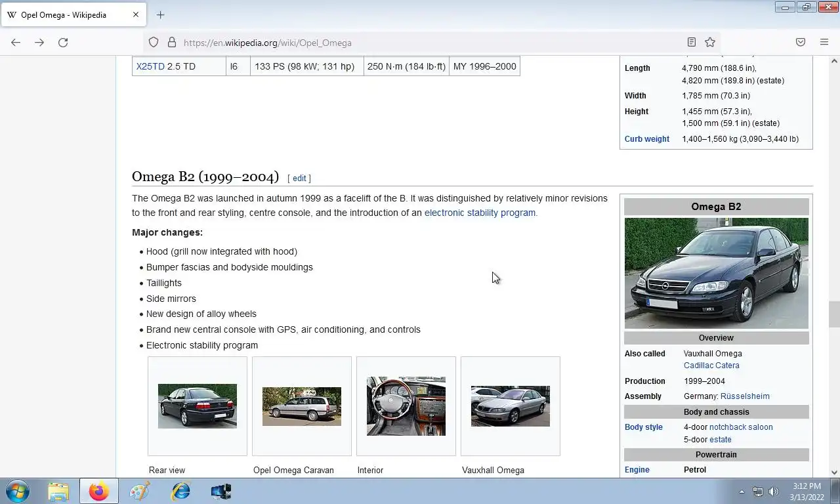Open the Curb weight link

[647, 139]
